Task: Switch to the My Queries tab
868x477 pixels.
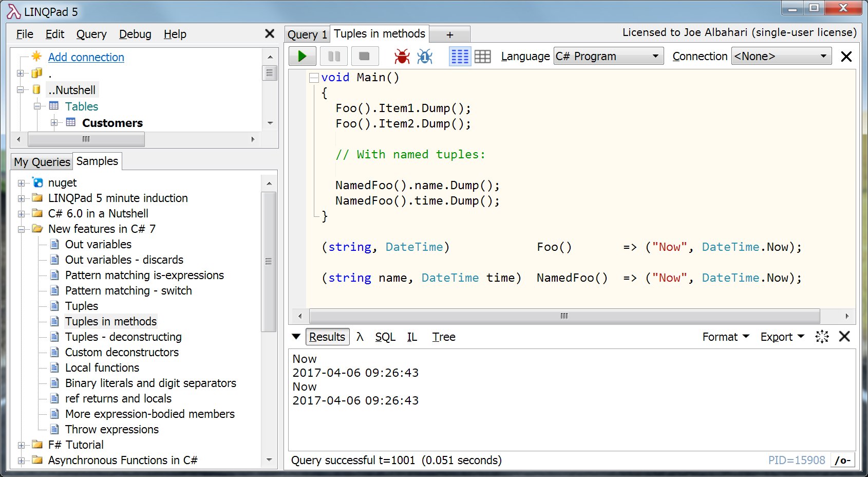Action: tap(41, 162)
